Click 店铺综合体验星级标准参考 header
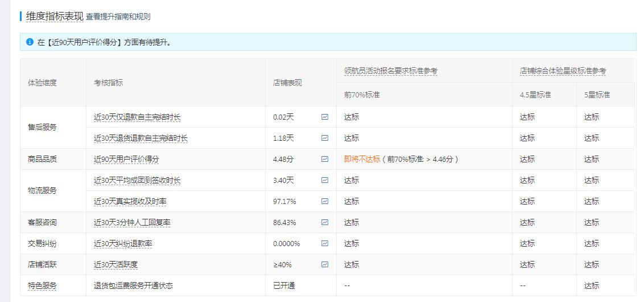The height and width of the screenshot is (302, 644). coord(563,71)
